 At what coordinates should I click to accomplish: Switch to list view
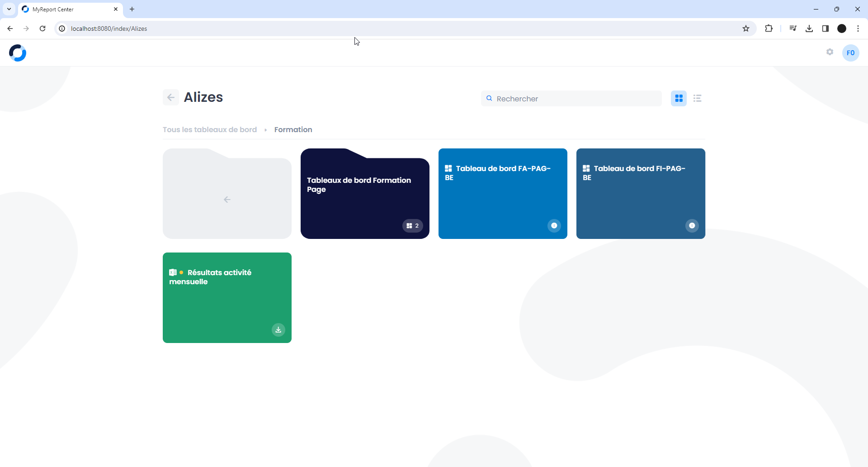[697, 98]
